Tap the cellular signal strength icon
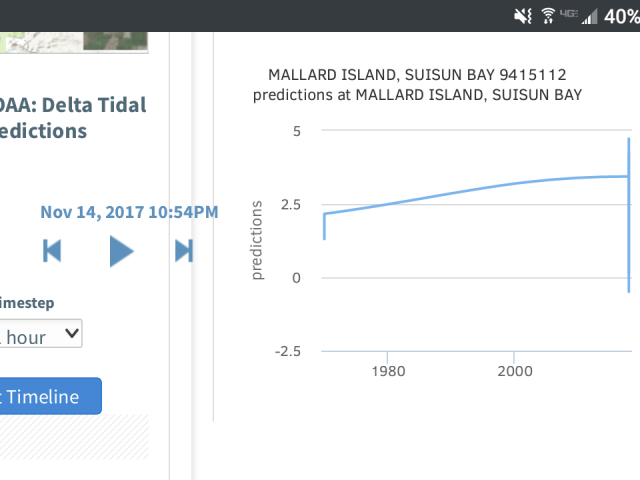640x480 pixels. coord(589,15)
